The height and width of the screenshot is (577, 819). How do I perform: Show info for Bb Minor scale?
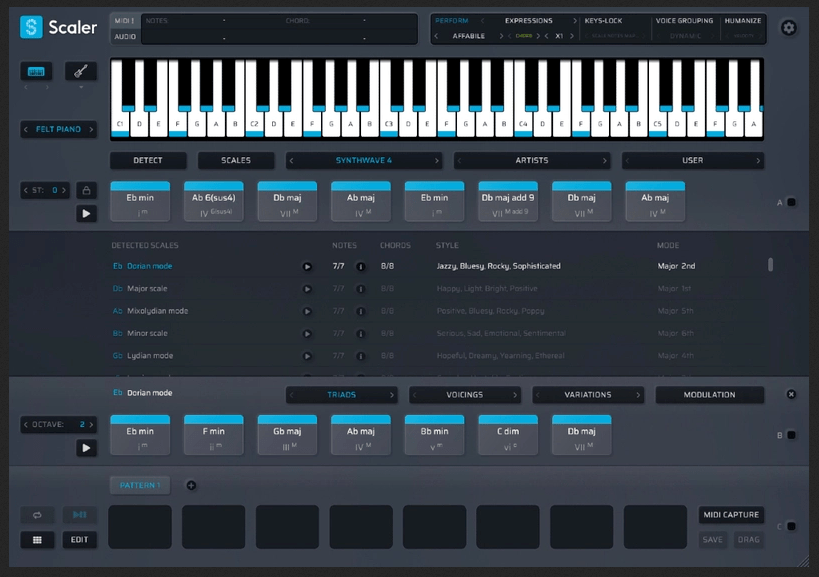coord(360,334)
